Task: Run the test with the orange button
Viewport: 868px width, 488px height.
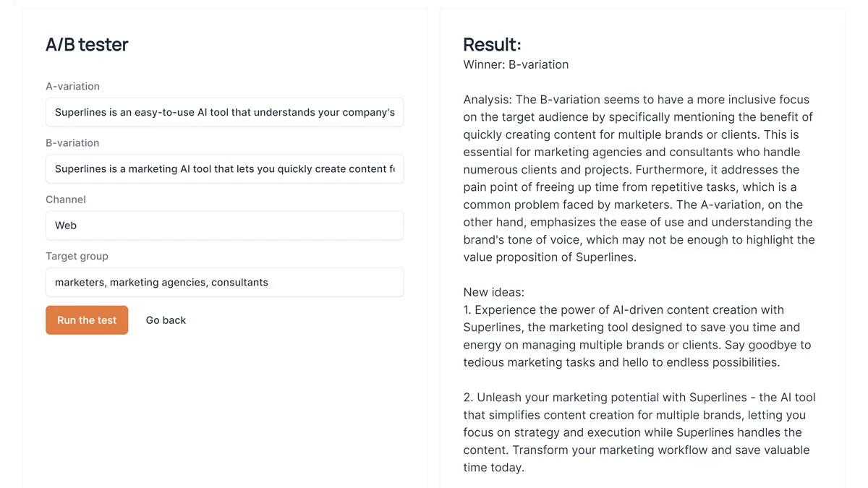Action: pyautogui.click(x=87, y=320)
